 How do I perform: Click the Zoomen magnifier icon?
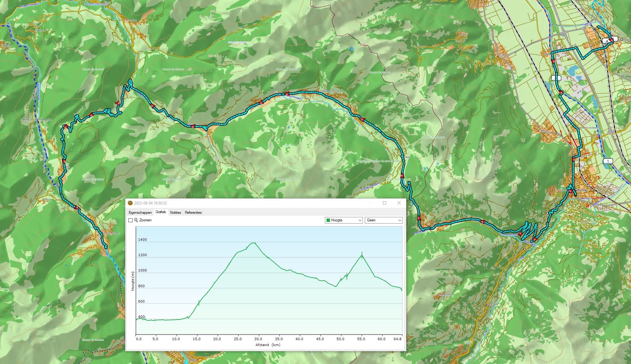pyautogui.click(x=136, y=220)
